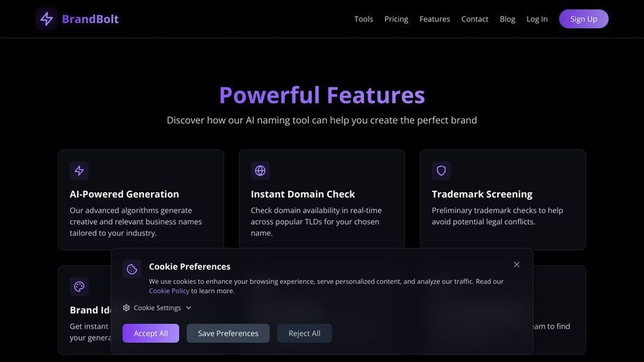The image size is (644, 362).
Task: Dismiss cookie banner with the X icon
Action: tap(517, 265)
